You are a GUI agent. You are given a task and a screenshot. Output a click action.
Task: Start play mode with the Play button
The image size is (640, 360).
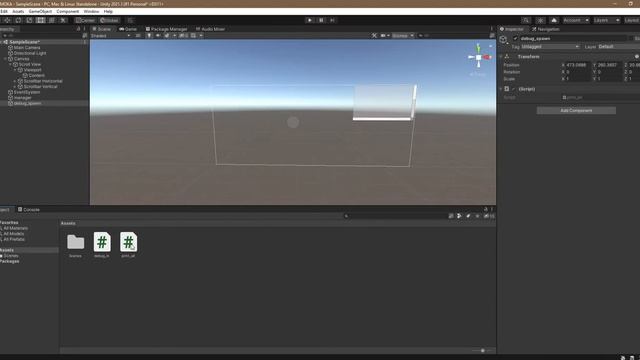[x=310, y=20]
